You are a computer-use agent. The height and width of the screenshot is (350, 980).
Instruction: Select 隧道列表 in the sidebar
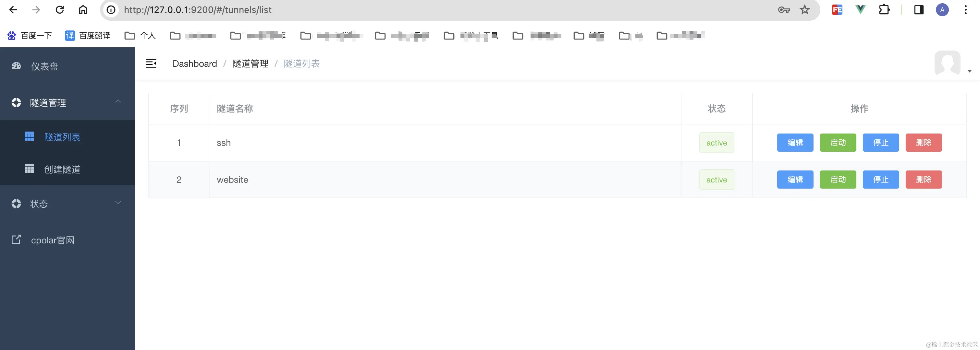click(x=62, y=137)
